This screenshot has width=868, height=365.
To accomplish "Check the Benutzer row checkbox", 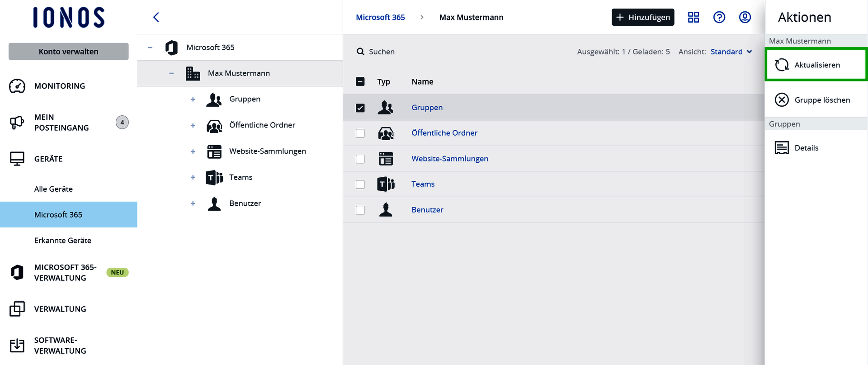I will click(x=360, y=210).
